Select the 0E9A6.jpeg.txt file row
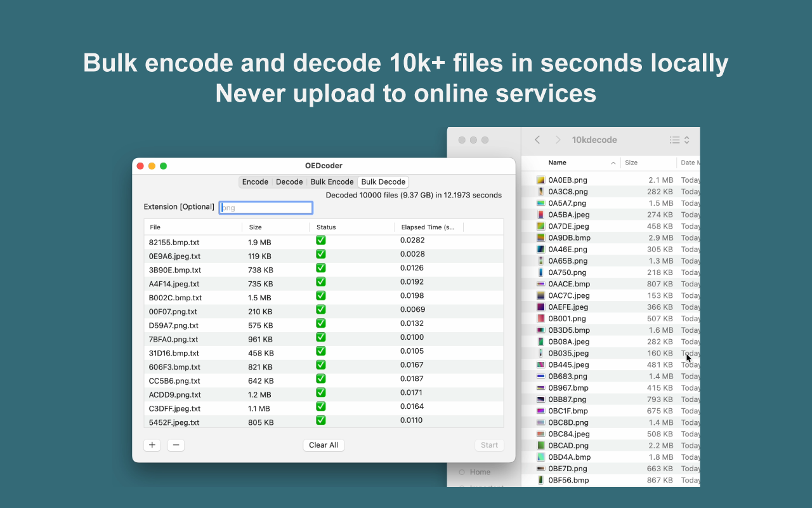Viewport: 812px width, 508px height. point(324,256)
